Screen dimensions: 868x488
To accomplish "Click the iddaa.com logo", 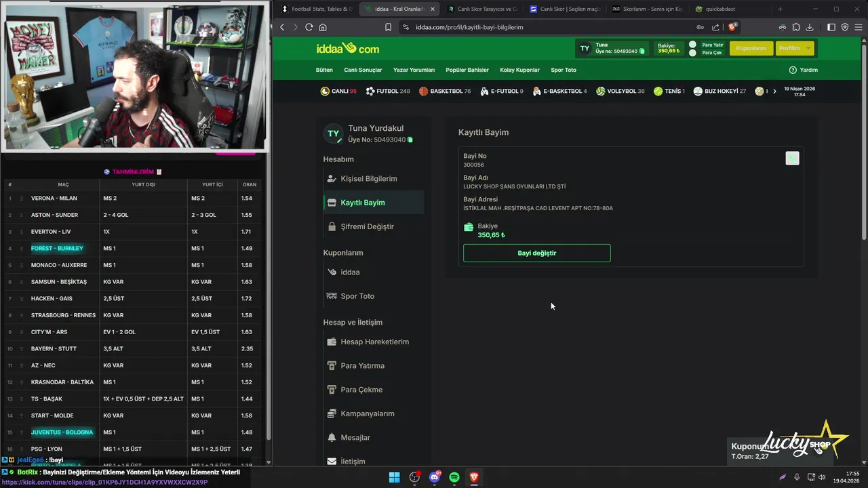I will (x=347, y=48).
